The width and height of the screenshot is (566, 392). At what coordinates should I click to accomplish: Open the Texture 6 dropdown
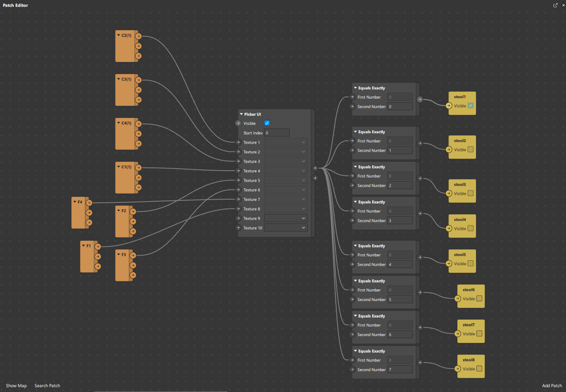coord(286,190)
